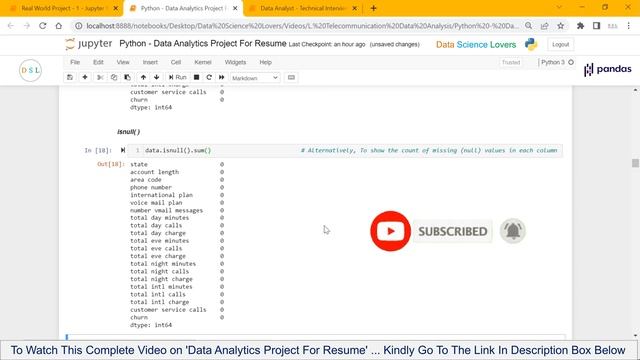Screen dimensions: 640x360
Task: Click the Jupyter logo
Action: (x=89, y=44)
